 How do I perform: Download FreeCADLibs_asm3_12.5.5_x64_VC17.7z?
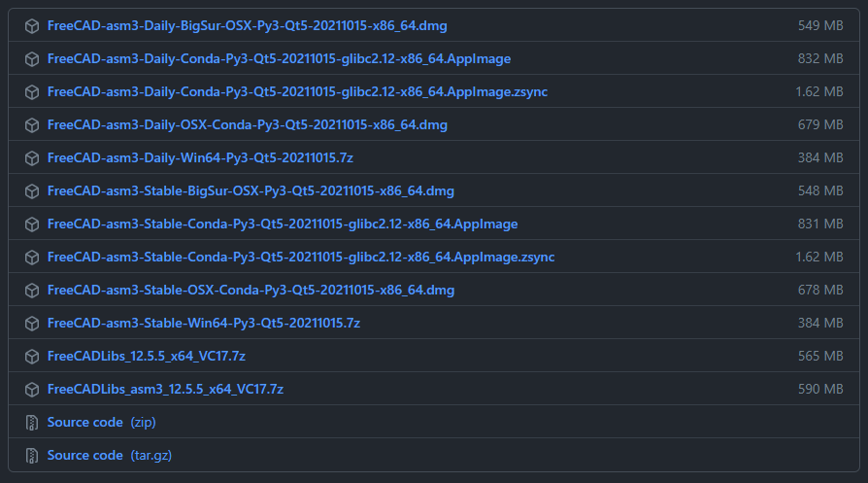pyautogui.click(x=165, y=389)
